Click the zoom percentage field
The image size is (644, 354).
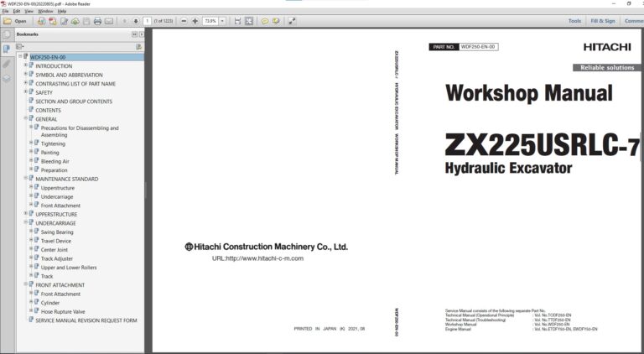[210, 21]
